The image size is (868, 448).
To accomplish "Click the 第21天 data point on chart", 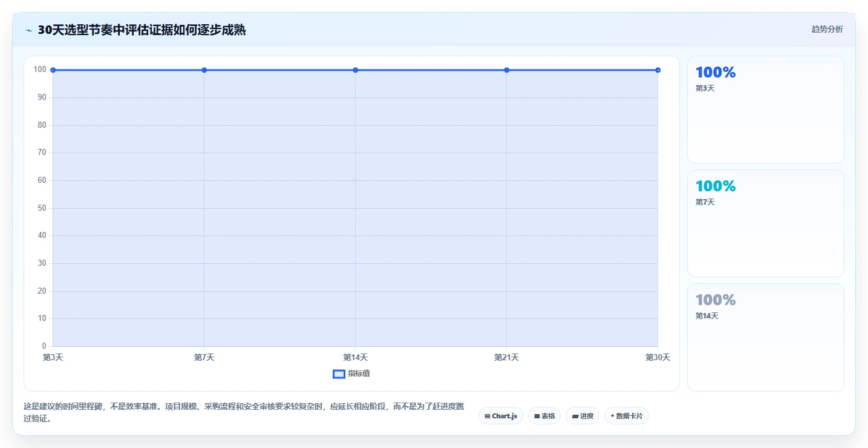I will click(x=507, y=70).
